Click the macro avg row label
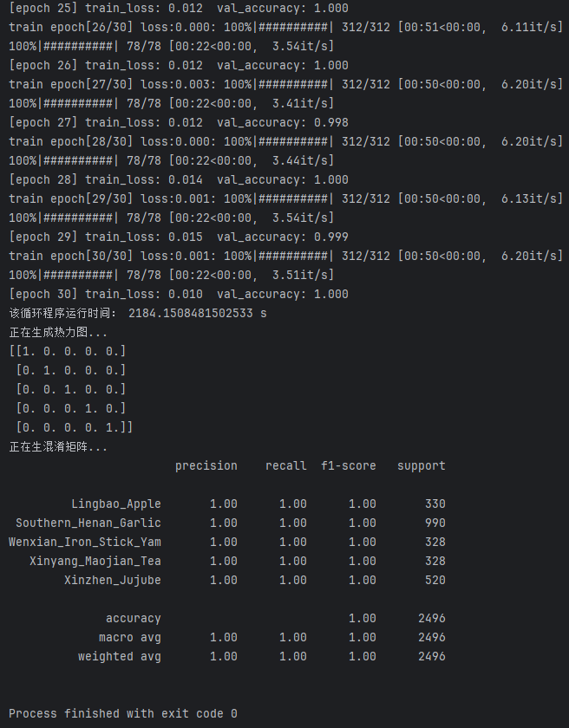 tap(130, 637)
